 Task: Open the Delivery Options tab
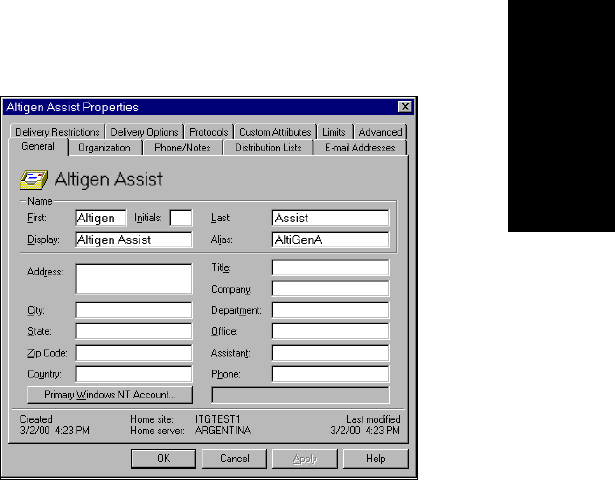(144, 132)
